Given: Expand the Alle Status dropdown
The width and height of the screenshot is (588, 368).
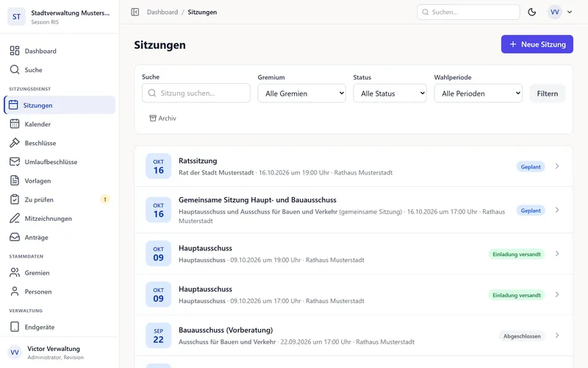Looking at the screenshot, I should 390,93.
